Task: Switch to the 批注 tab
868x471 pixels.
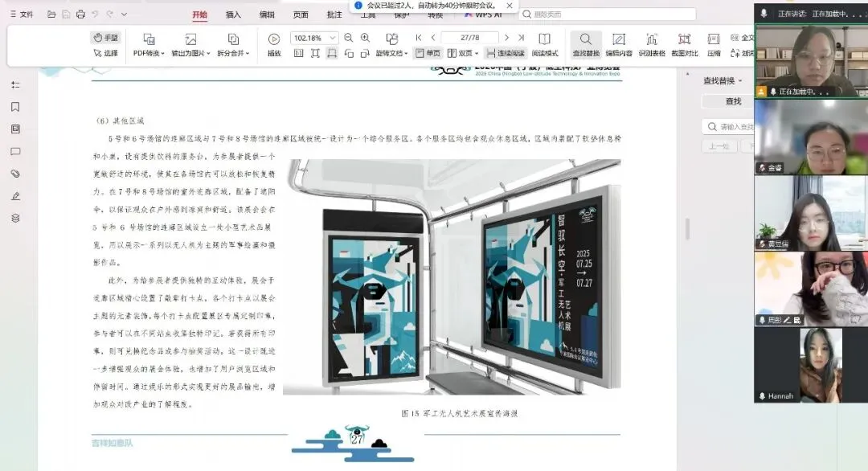Action: [334, 15]
